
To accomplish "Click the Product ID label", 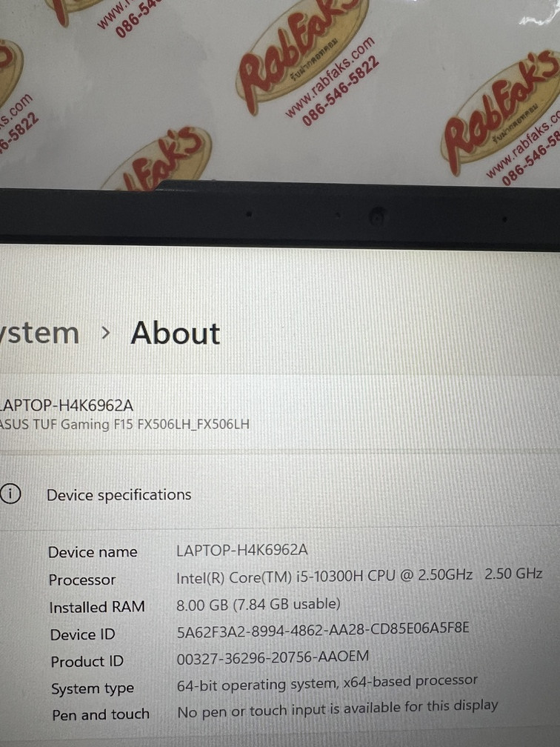I will (87, 662).
